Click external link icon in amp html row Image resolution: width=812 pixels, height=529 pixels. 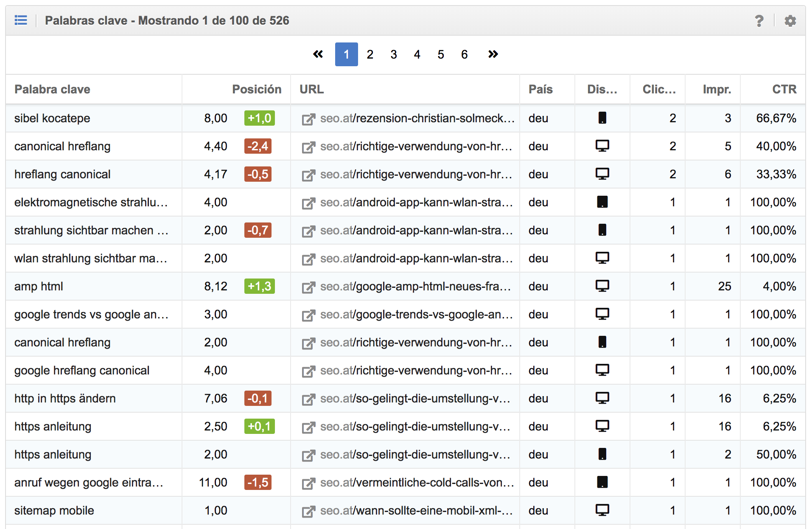click(x=308, y=287)
